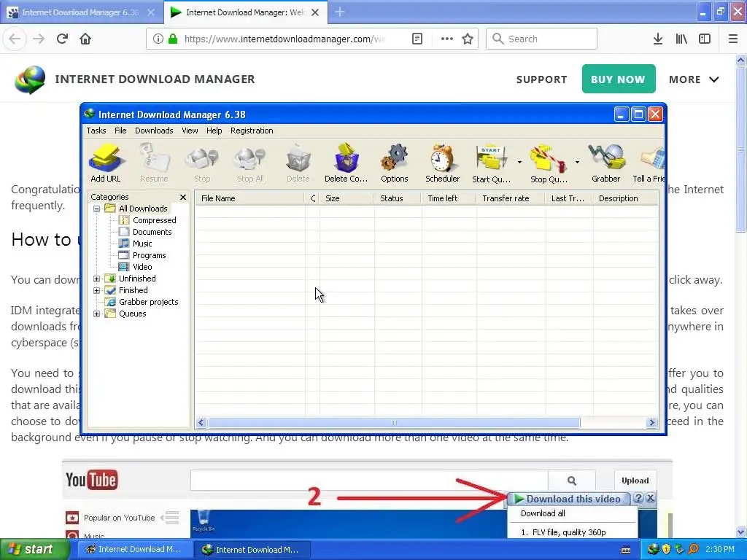Click Delete Completed toolbar icon
Screen dimensions: 747x560
coord(347,163)
